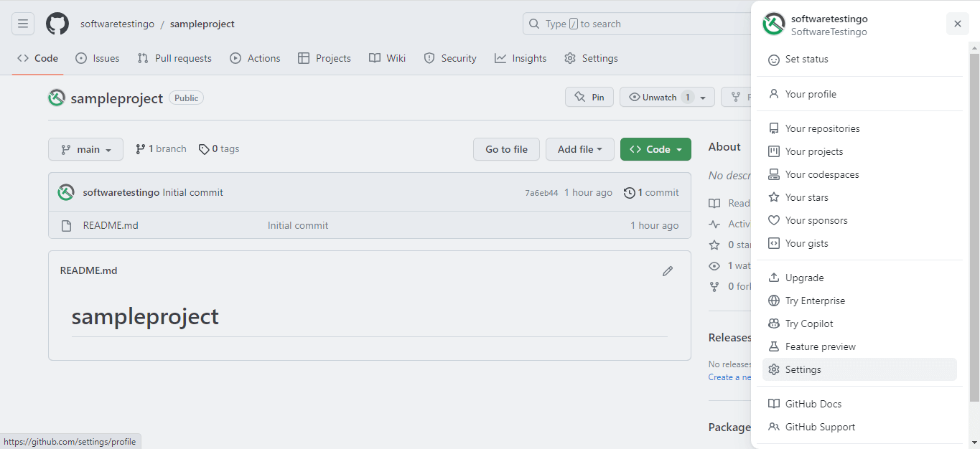Click the beaker icon beside Feature preview

pos(774,346)
